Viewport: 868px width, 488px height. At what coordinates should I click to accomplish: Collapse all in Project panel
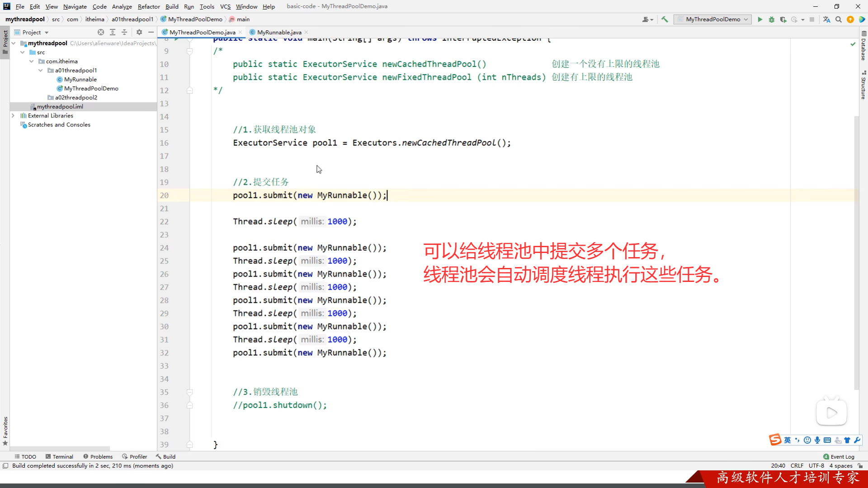124,32
